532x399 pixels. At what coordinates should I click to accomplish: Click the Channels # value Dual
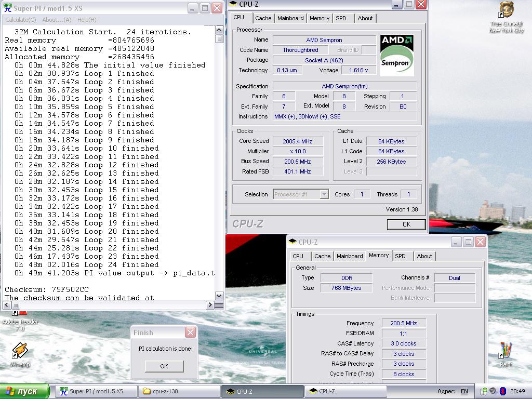click(455, 278)
